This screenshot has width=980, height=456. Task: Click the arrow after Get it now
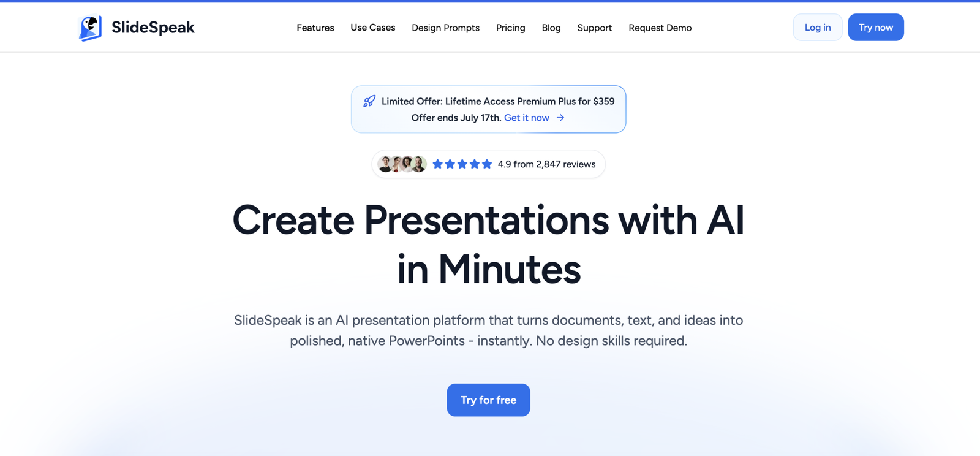click(560, 118)
